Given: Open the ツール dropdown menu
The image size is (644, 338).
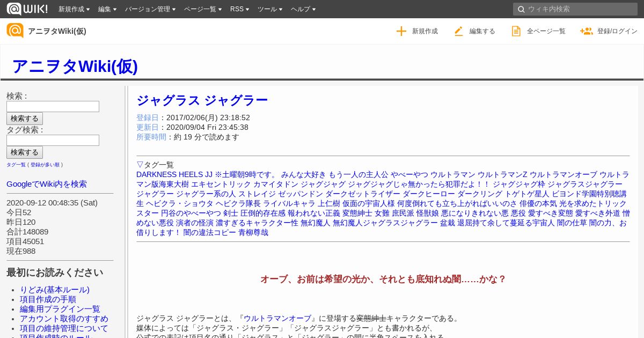Looking at the screenshot, I should point(270,9).
